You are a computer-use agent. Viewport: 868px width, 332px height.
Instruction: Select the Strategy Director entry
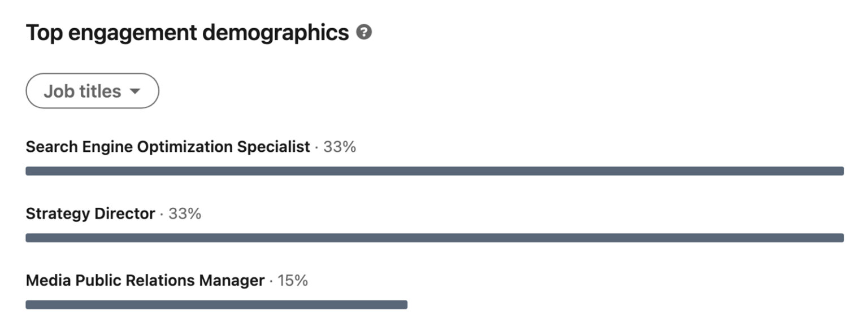pyautogui.click(x=90, y=213)
